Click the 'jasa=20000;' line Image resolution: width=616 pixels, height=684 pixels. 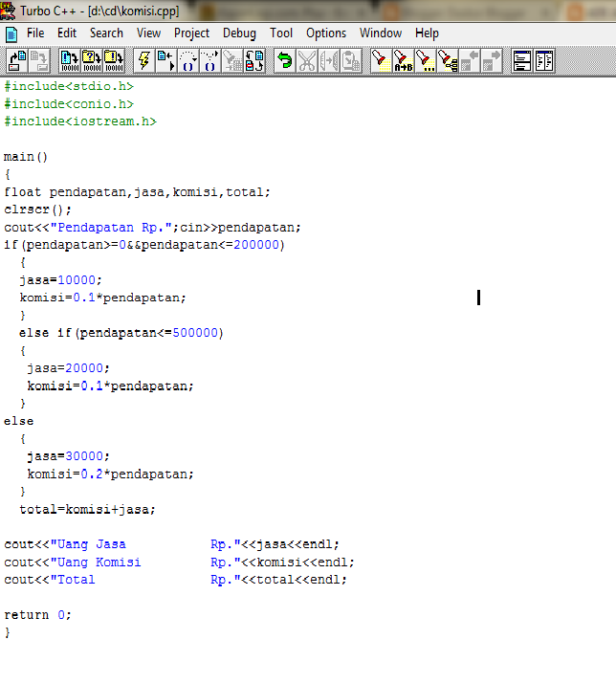(x=68, y=368)
